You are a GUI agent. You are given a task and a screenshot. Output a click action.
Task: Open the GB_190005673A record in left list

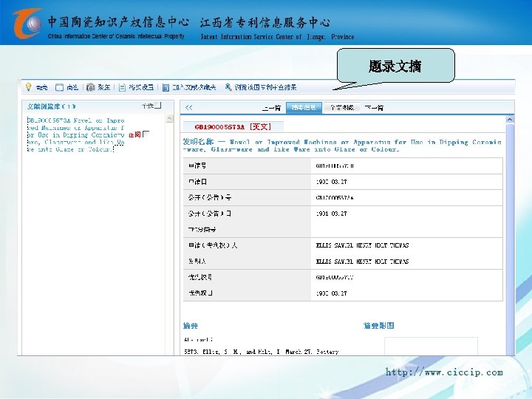coord(75,134)
